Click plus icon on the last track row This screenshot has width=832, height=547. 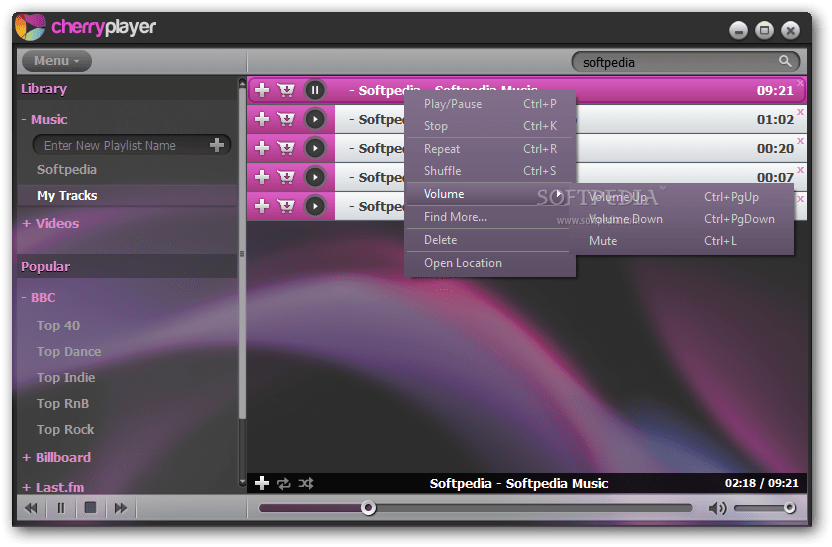[262, 206]
